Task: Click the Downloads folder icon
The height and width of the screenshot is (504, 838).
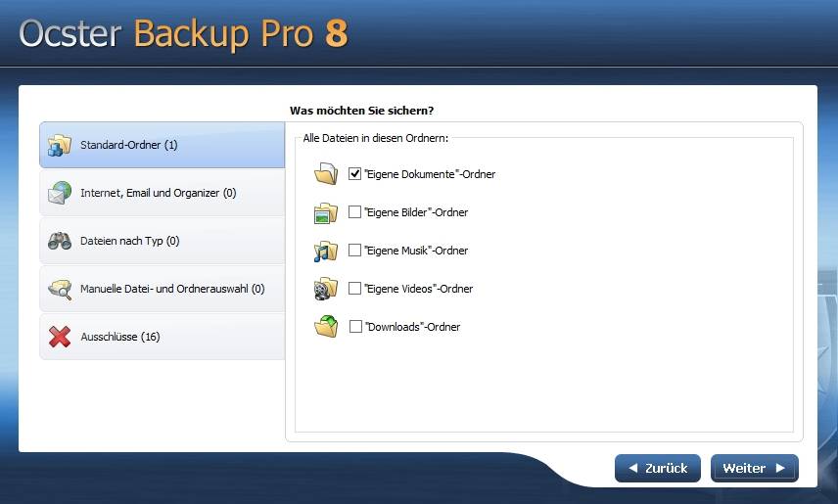Action: [326, 327]
